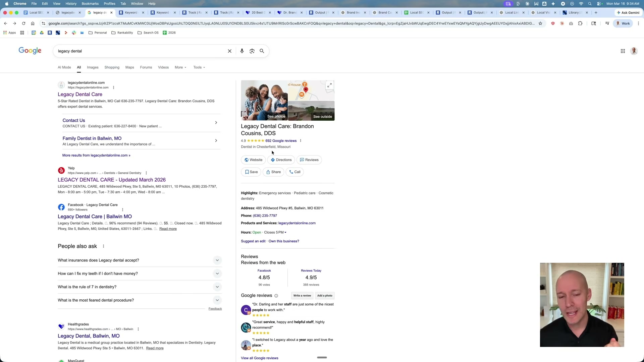Screen dimensions: 644x362
Task: Switch to the Maps search tab
Action: (130, 67)
